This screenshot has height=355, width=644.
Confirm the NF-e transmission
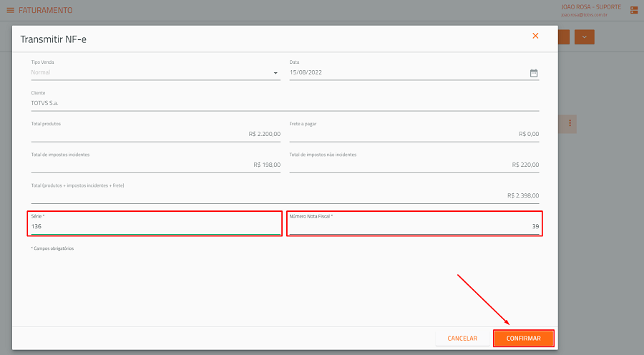point(524,338)
